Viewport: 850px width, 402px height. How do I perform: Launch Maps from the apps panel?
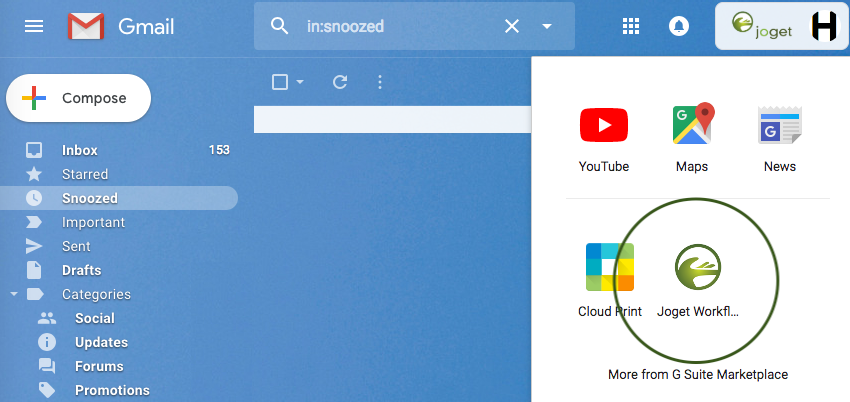coord(693,124)
